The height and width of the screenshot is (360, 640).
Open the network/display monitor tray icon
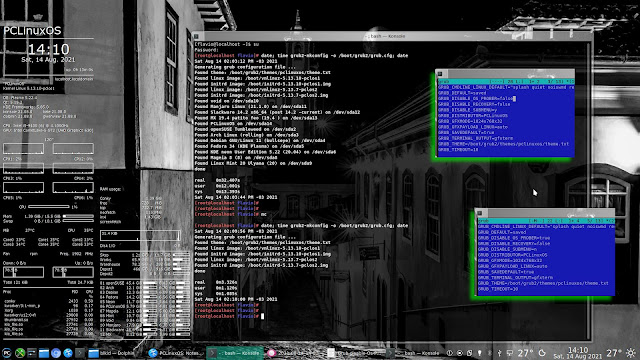(509, 353)
